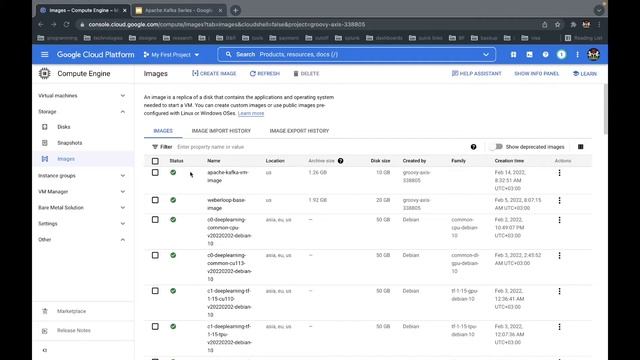This screenshot has height=360, width=640.
Task: Collapse the sidebar with the bottom arrow
Action: pos(45,350)
